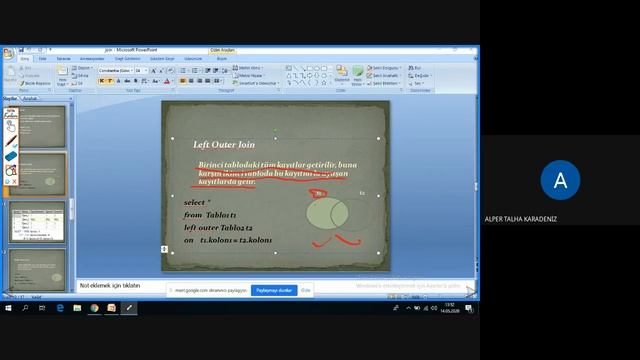Expand the Metni Hizala dropdown

click(x=264, y=76)
